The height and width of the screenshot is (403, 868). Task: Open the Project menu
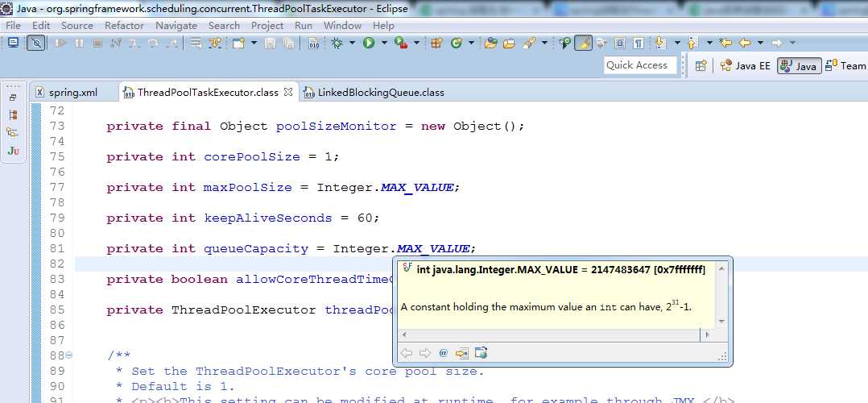point(267,26)
